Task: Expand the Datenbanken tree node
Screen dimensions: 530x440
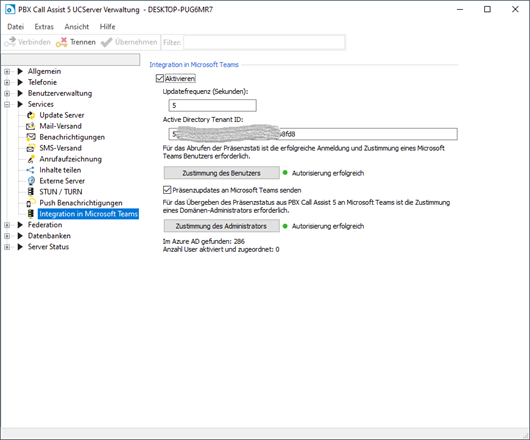Action: click(7, 236)
